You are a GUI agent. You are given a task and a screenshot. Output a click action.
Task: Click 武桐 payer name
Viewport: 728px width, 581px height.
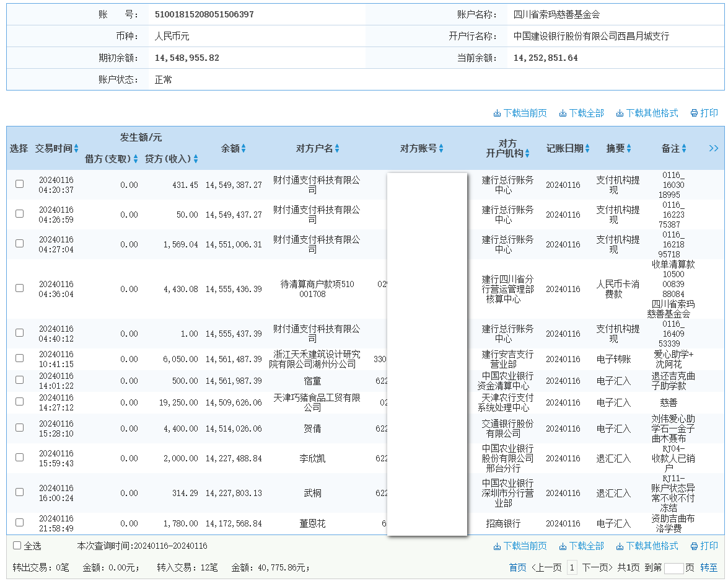[x=312, y=493]
